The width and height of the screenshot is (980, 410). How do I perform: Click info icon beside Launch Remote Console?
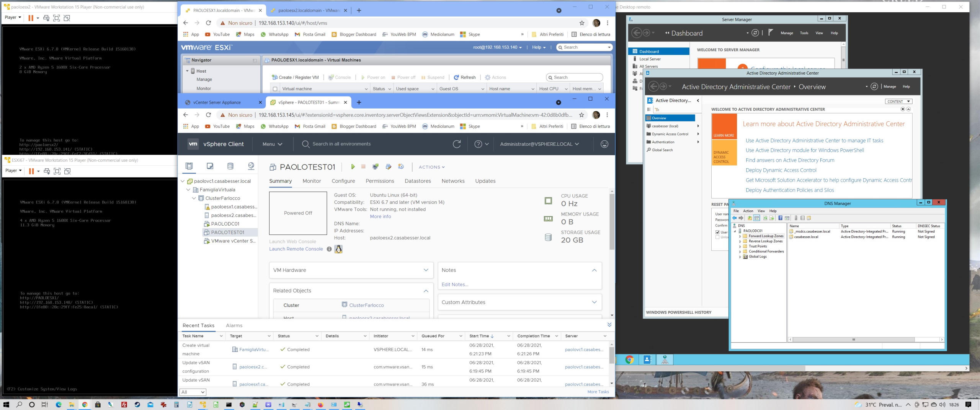(329, 249)
